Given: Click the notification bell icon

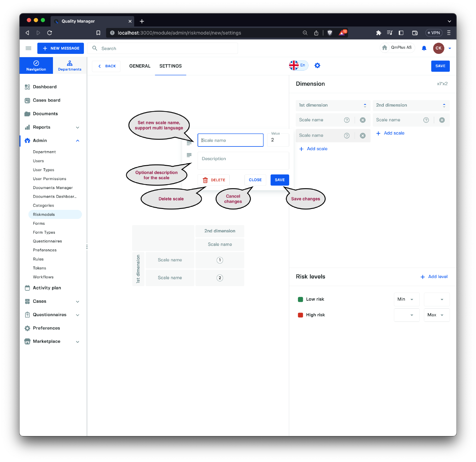Looking at the screenshot, I should [x=424, y=48].
